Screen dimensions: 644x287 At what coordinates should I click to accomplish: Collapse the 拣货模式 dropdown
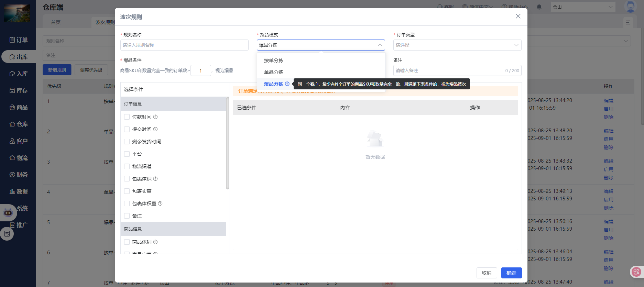380,45
